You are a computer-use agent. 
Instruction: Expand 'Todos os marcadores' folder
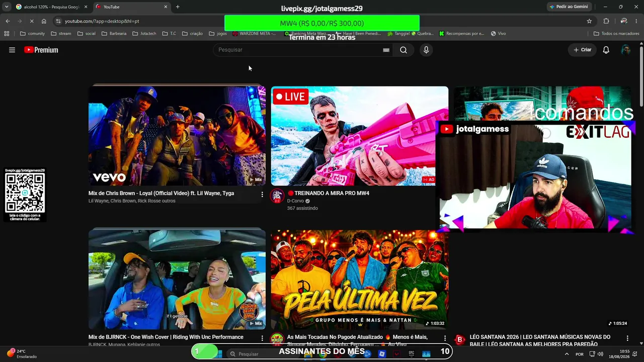tap(616, 34)
